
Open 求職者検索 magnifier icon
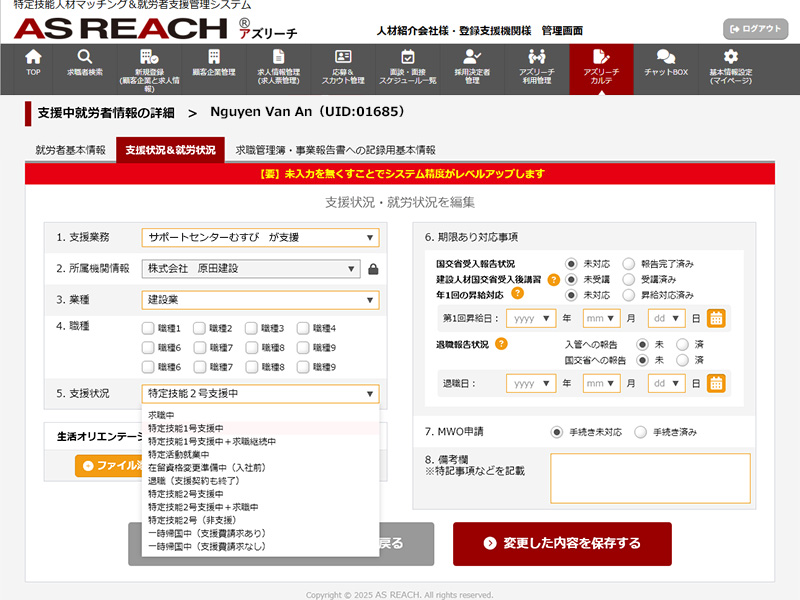tap(85, 56)
